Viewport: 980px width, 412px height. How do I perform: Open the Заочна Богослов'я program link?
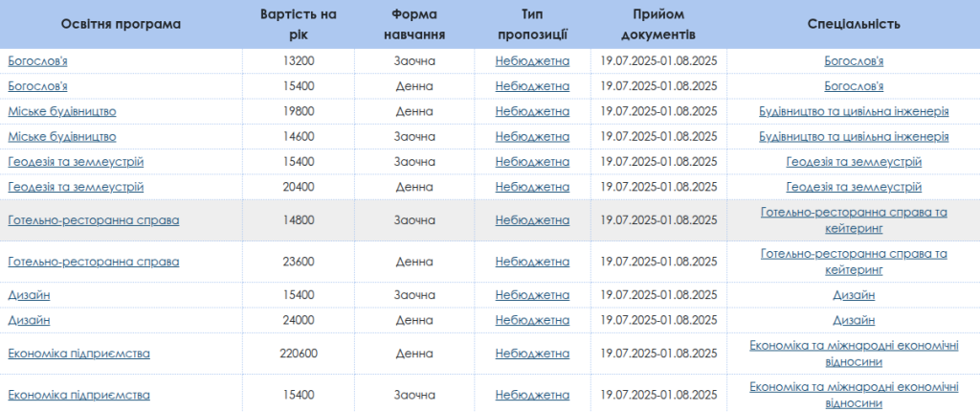[x=37, y=61]
